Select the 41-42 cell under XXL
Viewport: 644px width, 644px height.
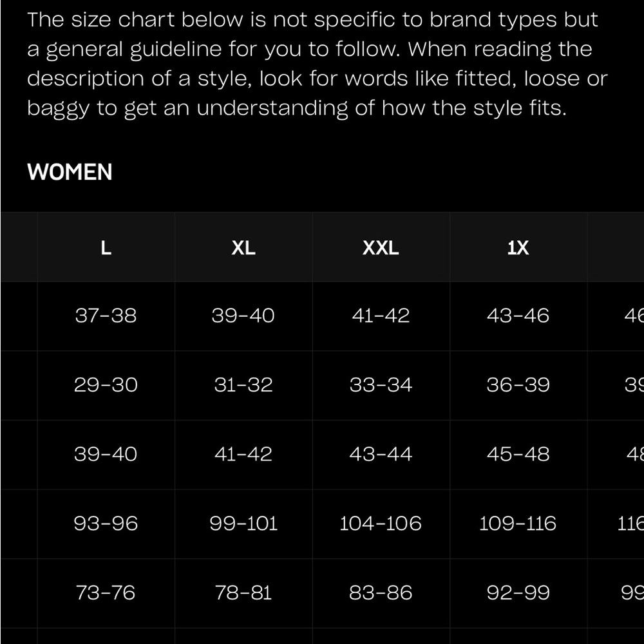coord(381,316)
